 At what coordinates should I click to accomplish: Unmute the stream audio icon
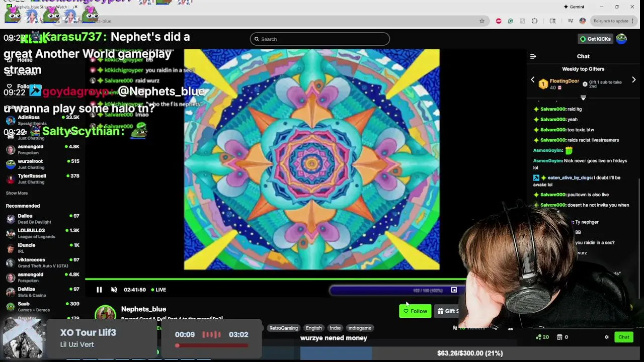[x=114, y=290]
